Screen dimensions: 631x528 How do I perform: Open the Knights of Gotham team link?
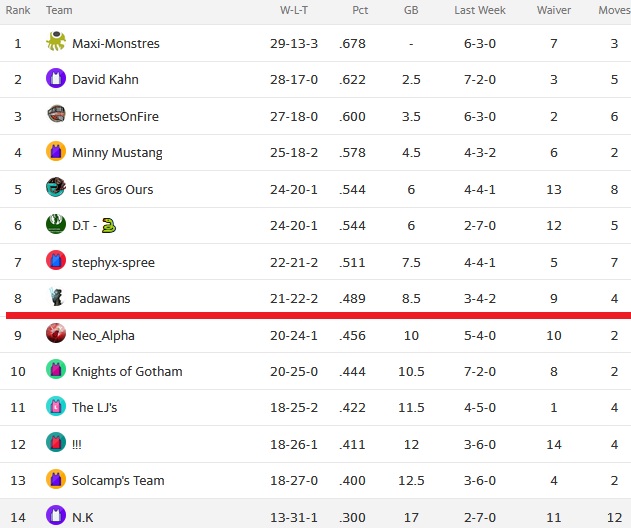tap(127, 371)
